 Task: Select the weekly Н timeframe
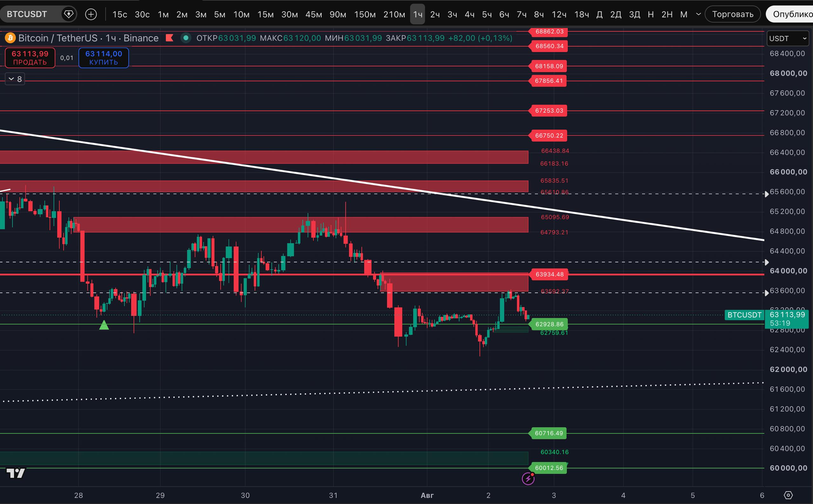(651, 14)
